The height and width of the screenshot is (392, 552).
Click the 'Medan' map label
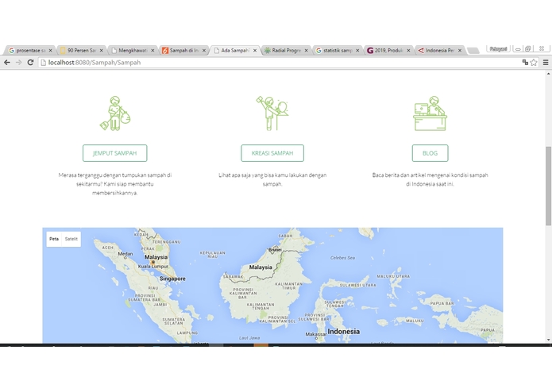click(125, 253)
